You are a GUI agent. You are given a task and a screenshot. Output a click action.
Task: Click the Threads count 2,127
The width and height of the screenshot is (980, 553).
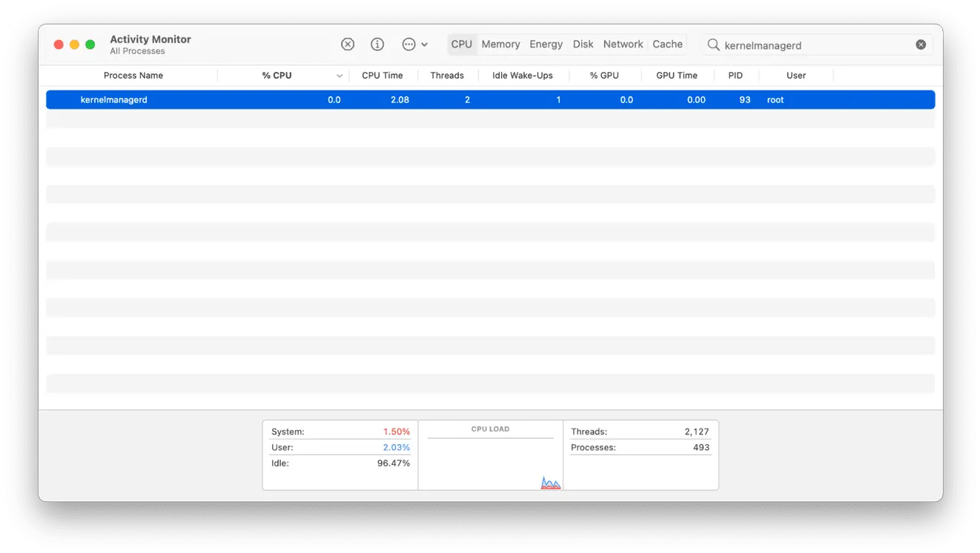[x=697, y=431]
